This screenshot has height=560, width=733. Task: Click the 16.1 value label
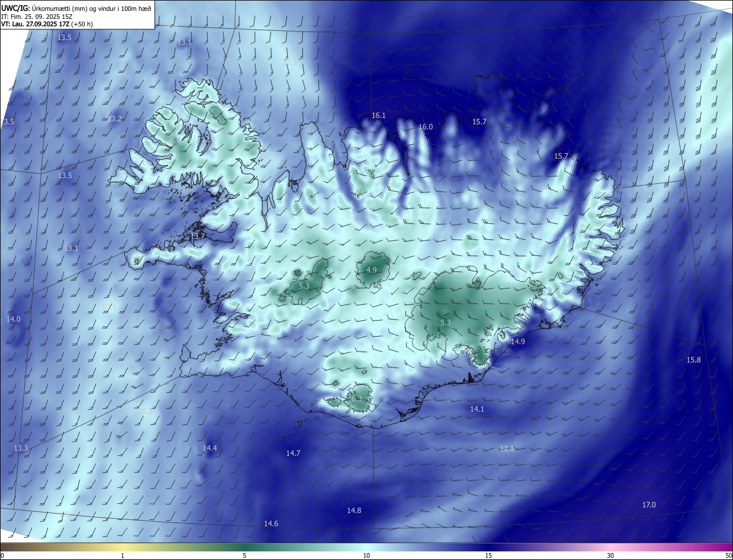tap(379, 115)
